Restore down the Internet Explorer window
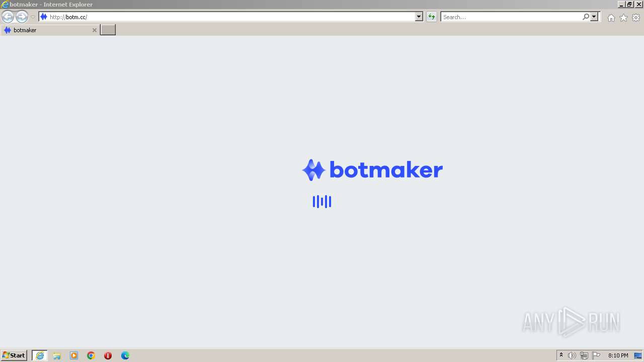Viewport: 644px width, 362px height. [x=630, y=4]
